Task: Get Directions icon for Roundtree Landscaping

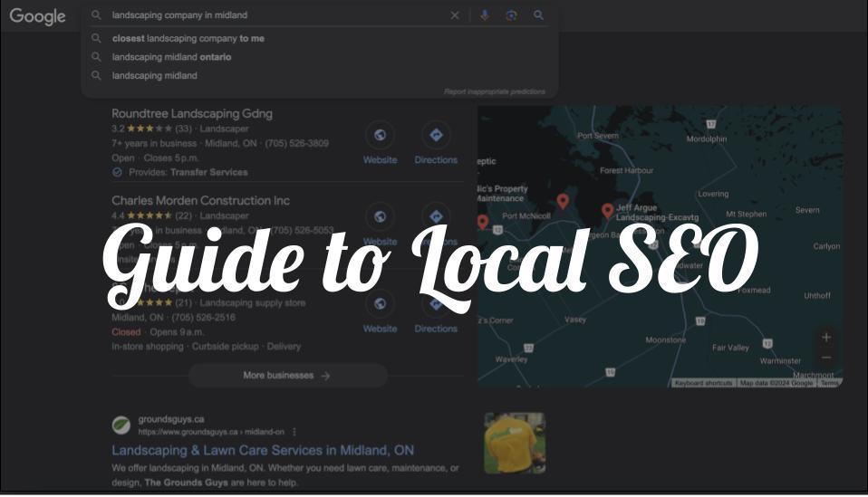Action: (436, 135)
